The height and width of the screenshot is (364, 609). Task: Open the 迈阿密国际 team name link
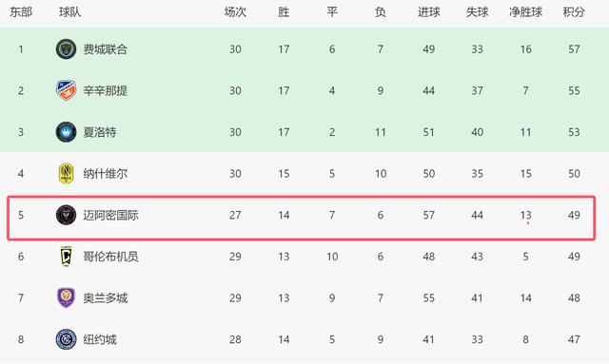pos(110,215)
